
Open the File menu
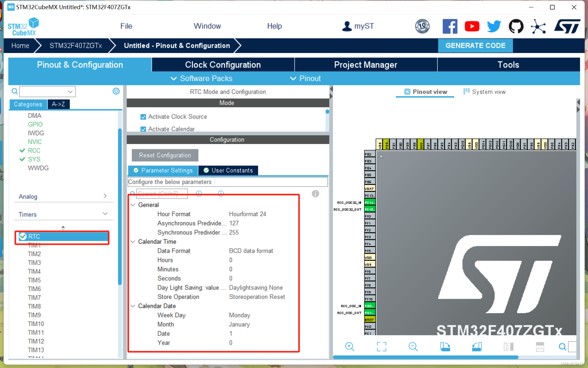(126, 26)
